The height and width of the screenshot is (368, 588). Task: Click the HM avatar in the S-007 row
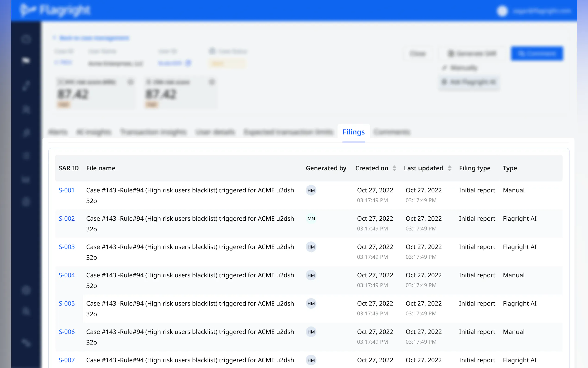pyautogui.click(x=311, y=360)
